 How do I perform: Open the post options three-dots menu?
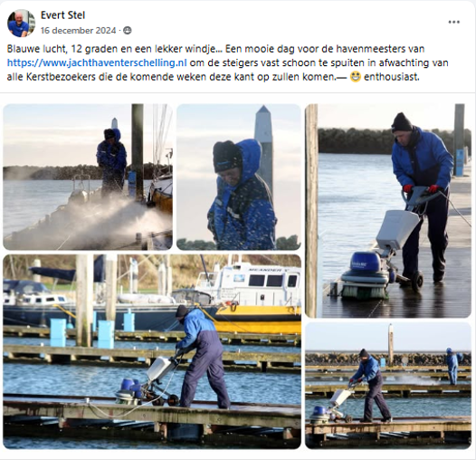pos(454,22)
